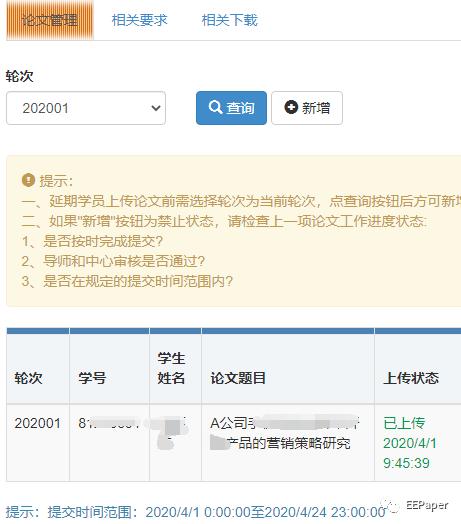Click the thesis title ending 营销策略研究
The image size is (461, 524).
tap(284, 433)
